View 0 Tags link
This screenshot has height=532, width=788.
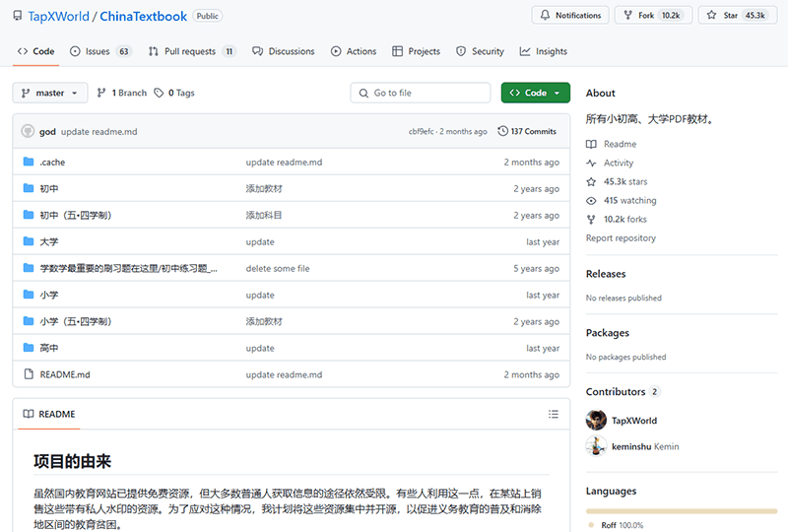tap(174, 93)
